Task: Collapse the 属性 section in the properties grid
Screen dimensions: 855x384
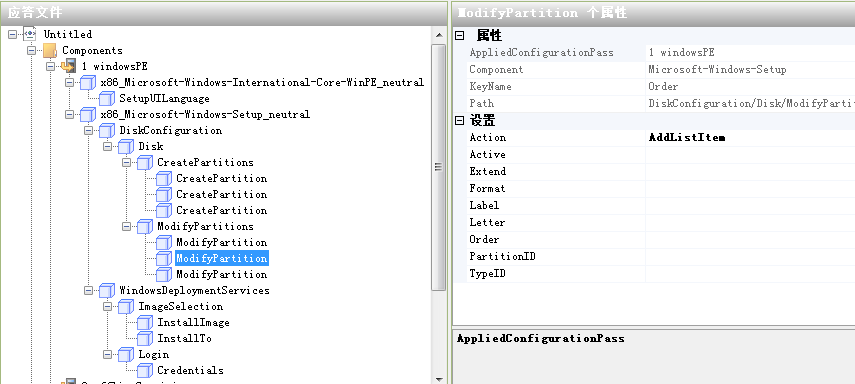Action: tap(460, 35)
